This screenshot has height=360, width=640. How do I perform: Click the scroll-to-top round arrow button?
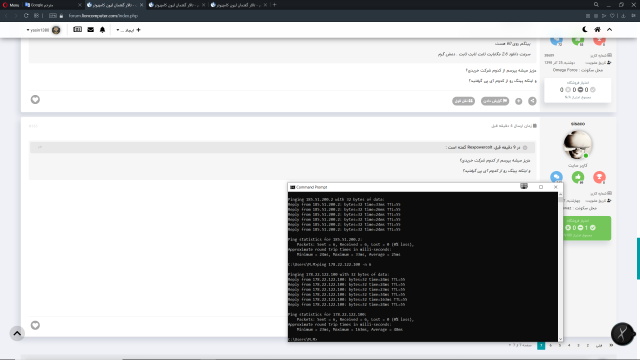point(17,333)
